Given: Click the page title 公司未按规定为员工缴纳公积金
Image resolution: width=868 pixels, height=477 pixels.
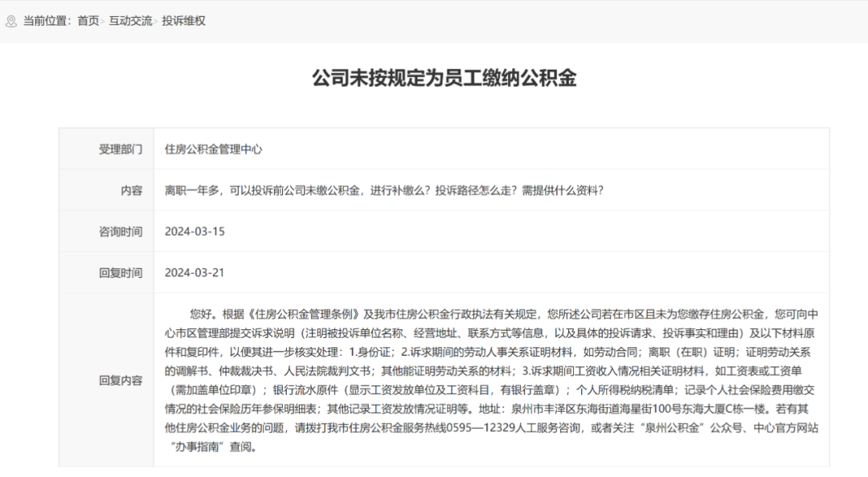Looking at the screenshot, I should click(444, 78).
